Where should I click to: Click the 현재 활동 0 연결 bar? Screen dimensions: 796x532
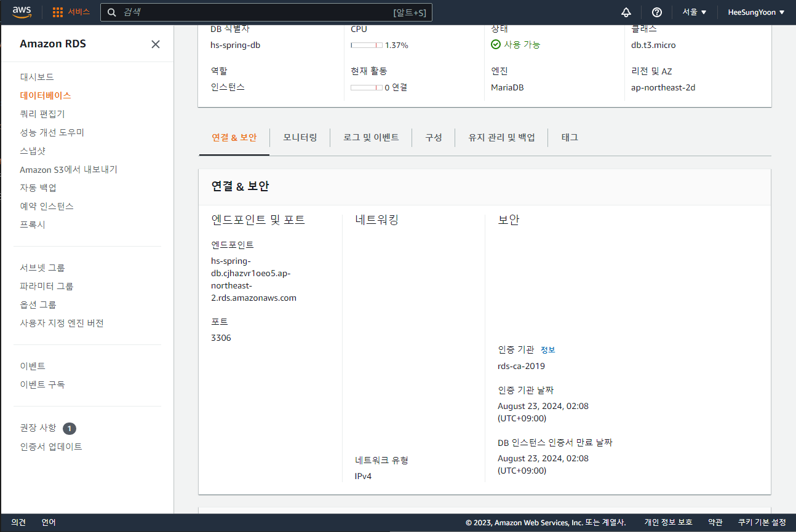tap(367, 87)
